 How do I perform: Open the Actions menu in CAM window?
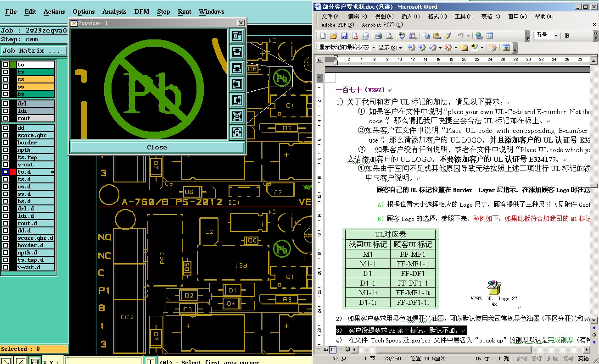tap(54, 11)
